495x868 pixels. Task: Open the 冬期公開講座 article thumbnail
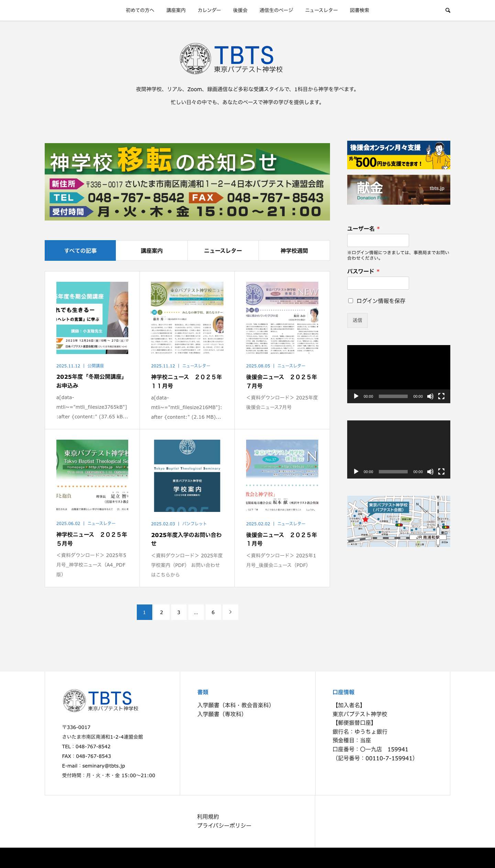92,318
